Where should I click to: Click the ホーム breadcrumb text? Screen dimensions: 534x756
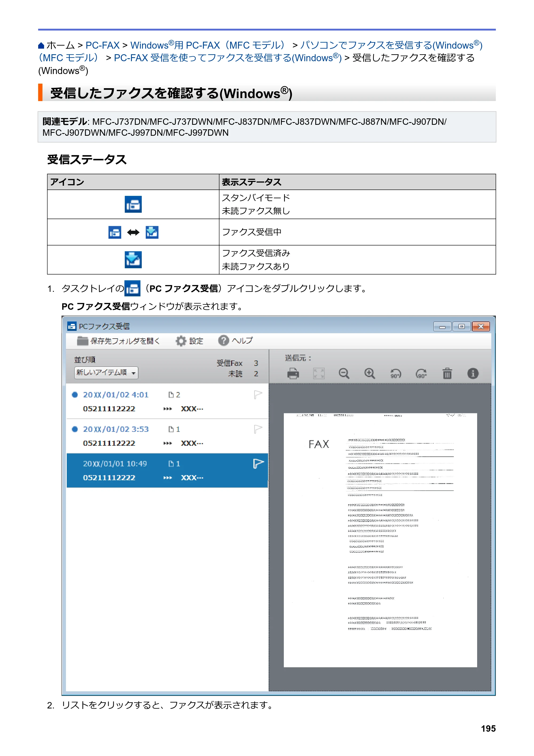[61, 45]
